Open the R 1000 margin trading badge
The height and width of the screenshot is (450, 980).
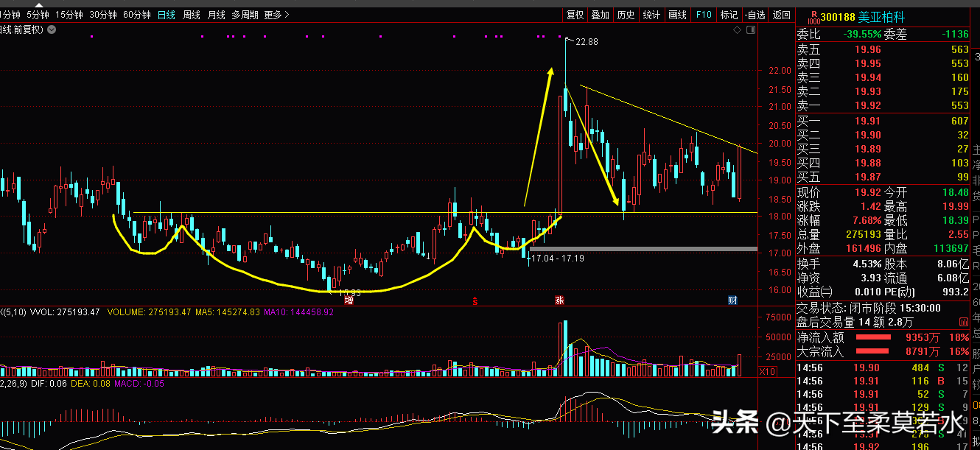pyautogui.click(x=814, y=17)
